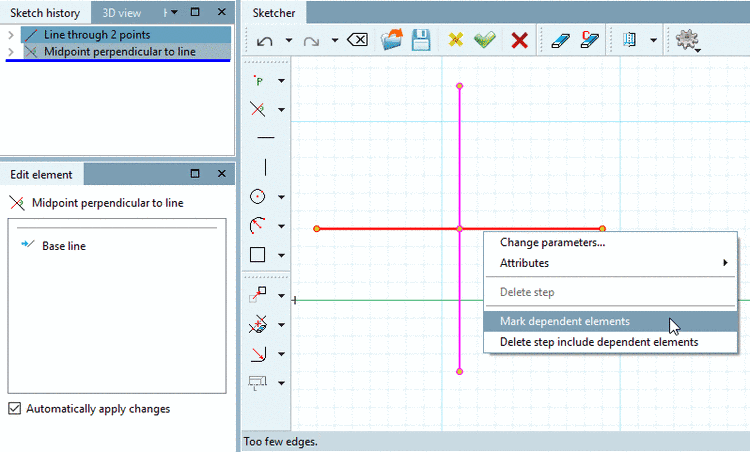The width and height of the screenshot is (750, 452).
Task: Switch to the 3D view tab
Action: click(x=121, y=13)
